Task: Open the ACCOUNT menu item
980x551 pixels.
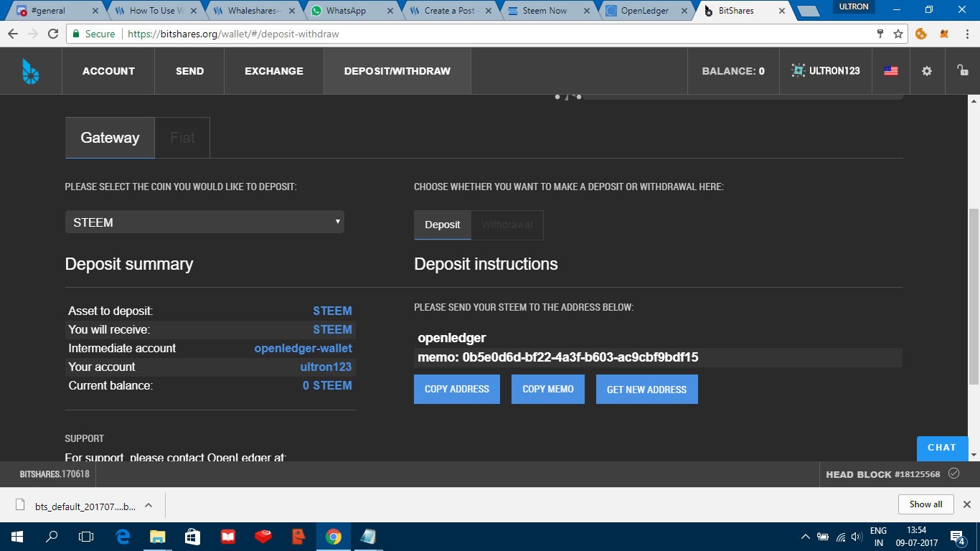Action: click(x=108, y=71)
